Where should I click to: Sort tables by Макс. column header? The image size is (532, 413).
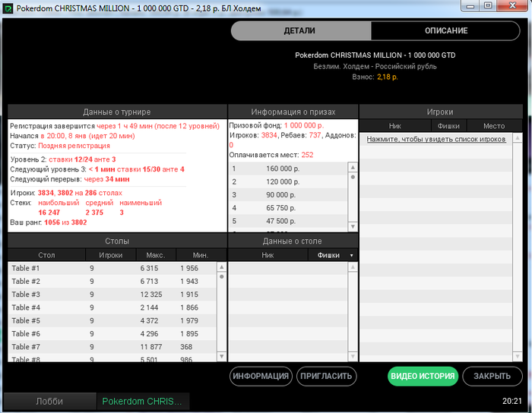tap(156, 255)
